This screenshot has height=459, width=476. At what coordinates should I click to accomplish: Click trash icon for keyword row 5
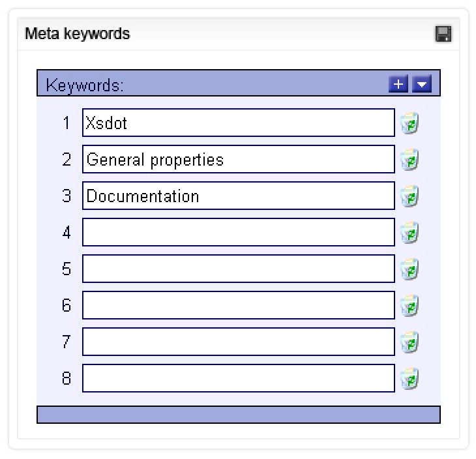click(x=409, y=269)
